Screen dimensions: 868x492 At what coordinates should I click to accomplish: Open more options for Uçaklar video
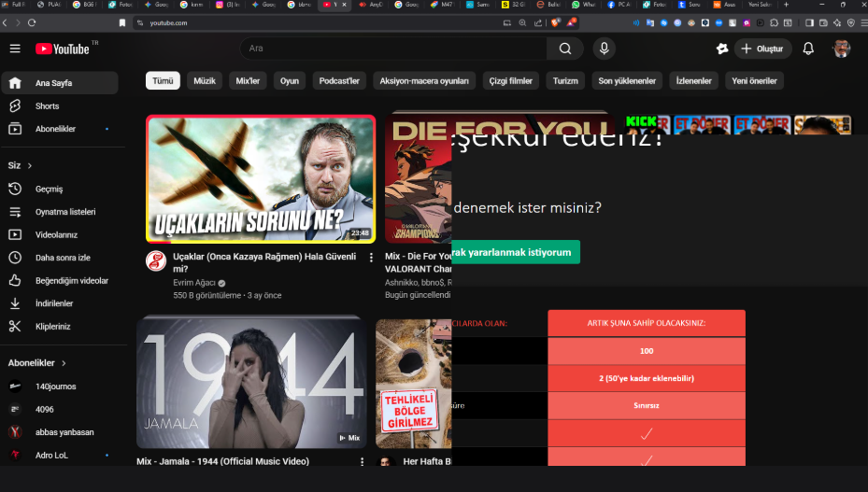(371, 258)
